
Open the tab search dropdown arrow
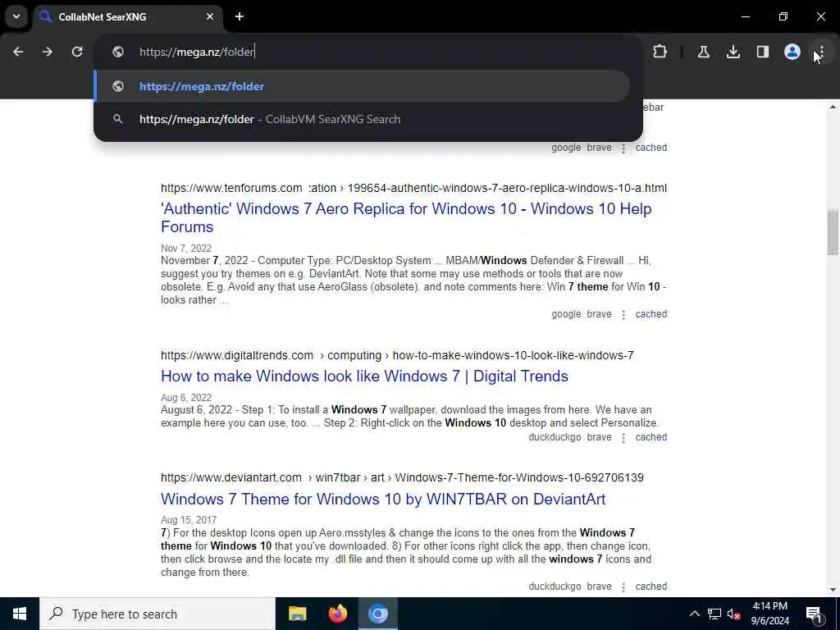pos(16,16)
